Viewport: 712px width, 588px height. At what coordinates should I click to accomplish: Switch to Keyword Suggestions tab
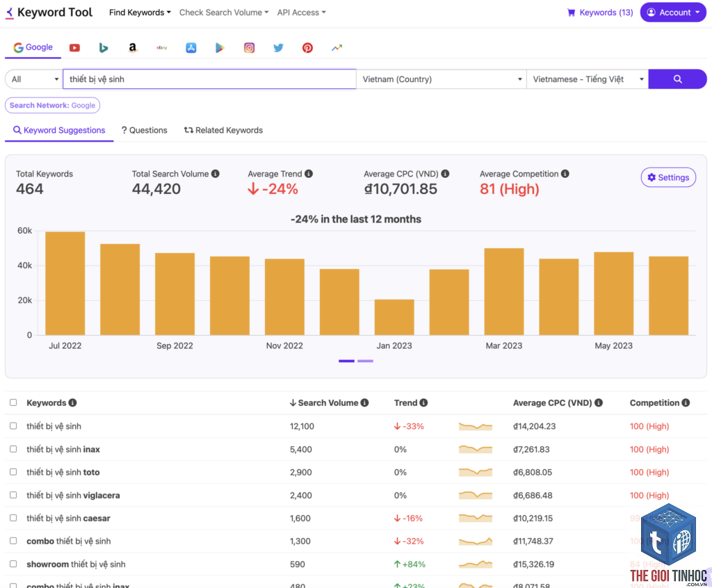pos(59,130)
